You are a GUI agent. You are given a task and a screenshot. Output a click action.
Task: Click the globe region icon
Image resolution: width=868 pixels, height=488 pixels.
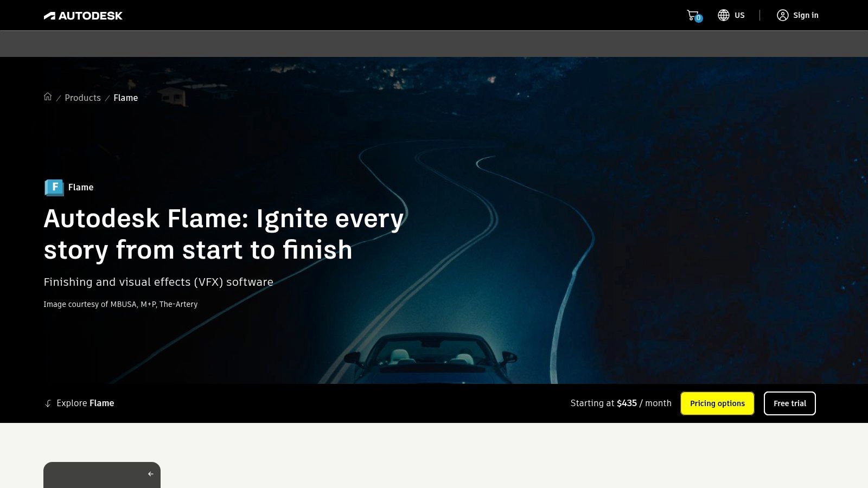click(x=723, y=15)
